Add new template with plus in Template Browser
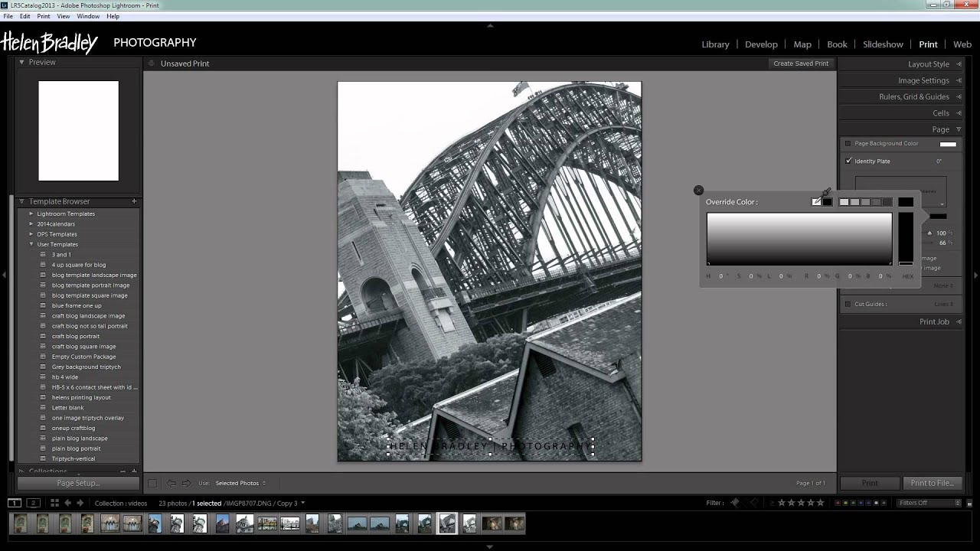The width and height of the screenshot is (980, 551). coord(134,201)
